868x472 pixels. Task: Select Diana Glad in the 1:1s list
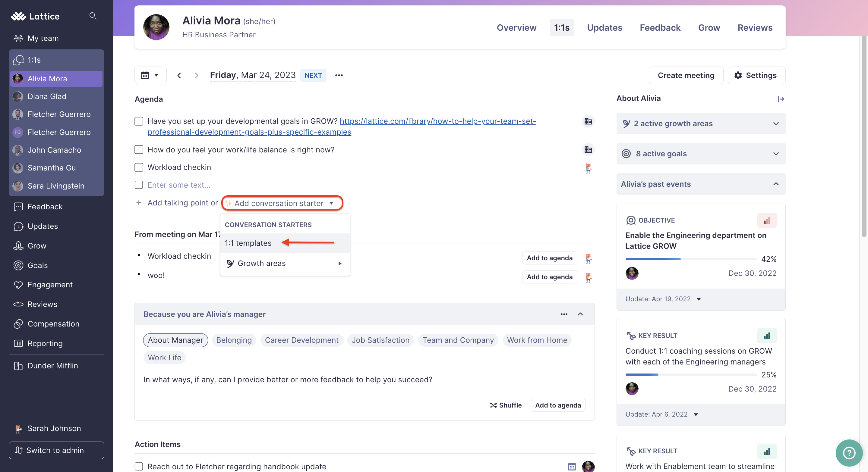[56, 97]
